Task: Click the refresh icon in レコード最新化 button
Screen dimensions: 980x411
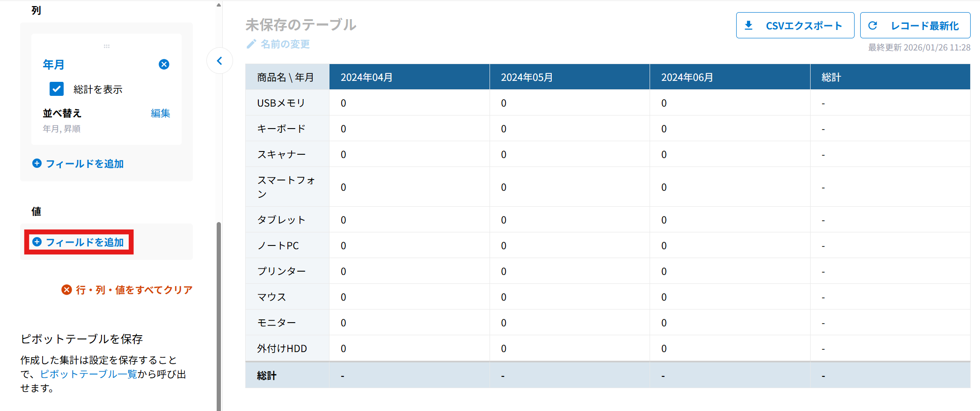Action: point(872,25)
